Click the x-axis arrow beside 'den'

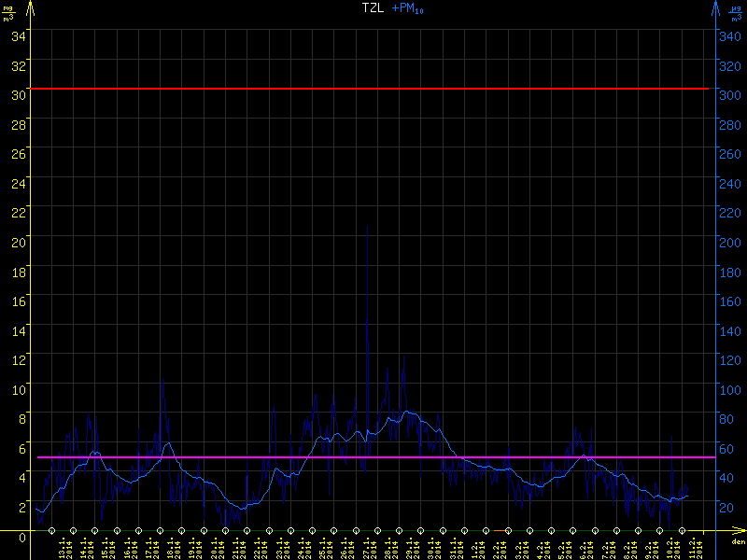click(738, 532)
